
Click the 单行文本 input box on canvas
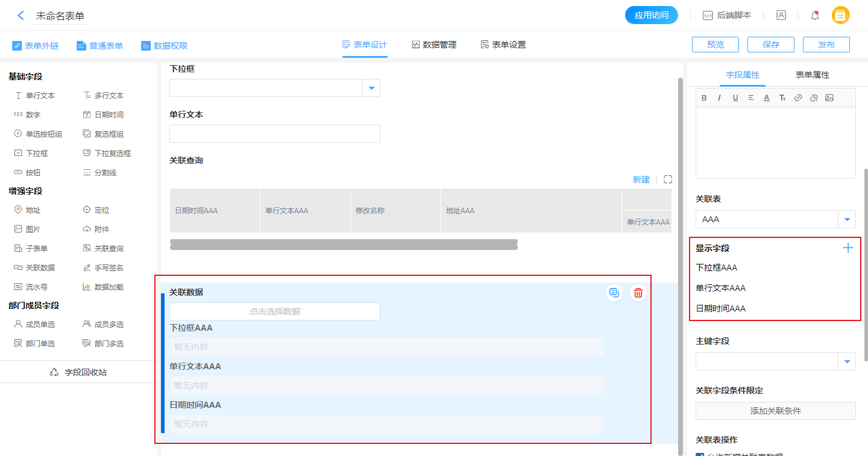point(274,134)
